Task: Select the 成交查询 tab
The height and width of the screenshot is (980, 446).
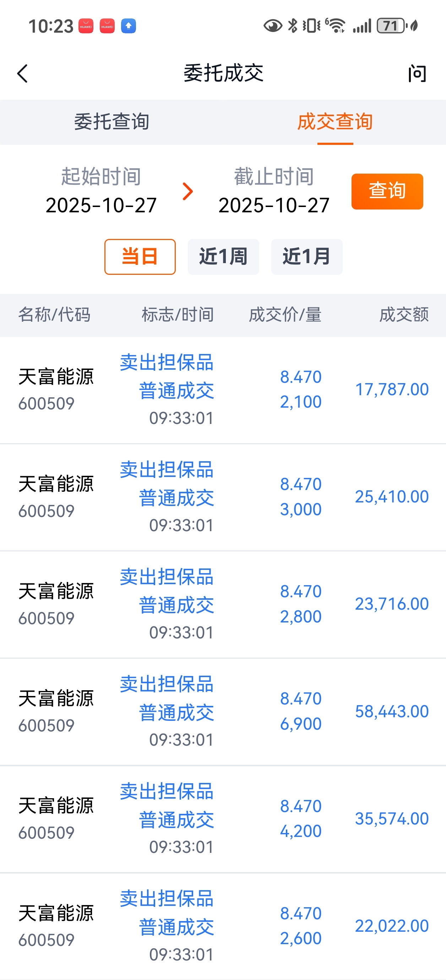Action: [x=335, y=122]
